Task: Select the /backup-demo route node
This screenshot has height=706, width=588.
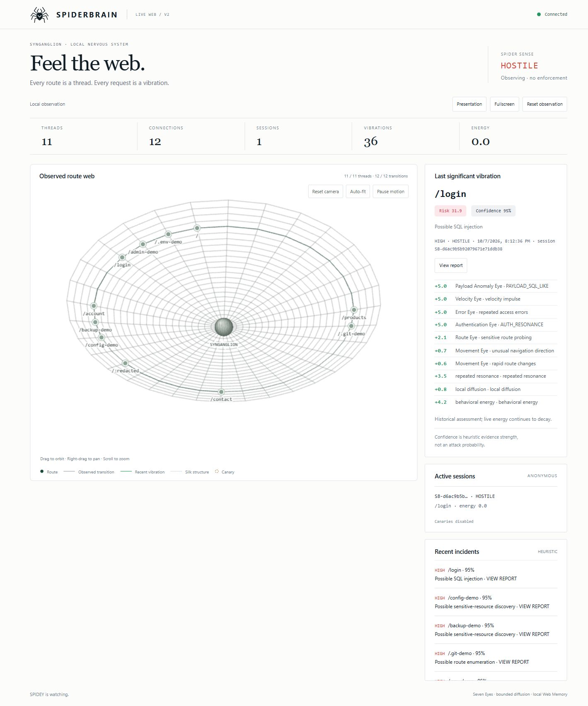Action: [x=95, y=322]
